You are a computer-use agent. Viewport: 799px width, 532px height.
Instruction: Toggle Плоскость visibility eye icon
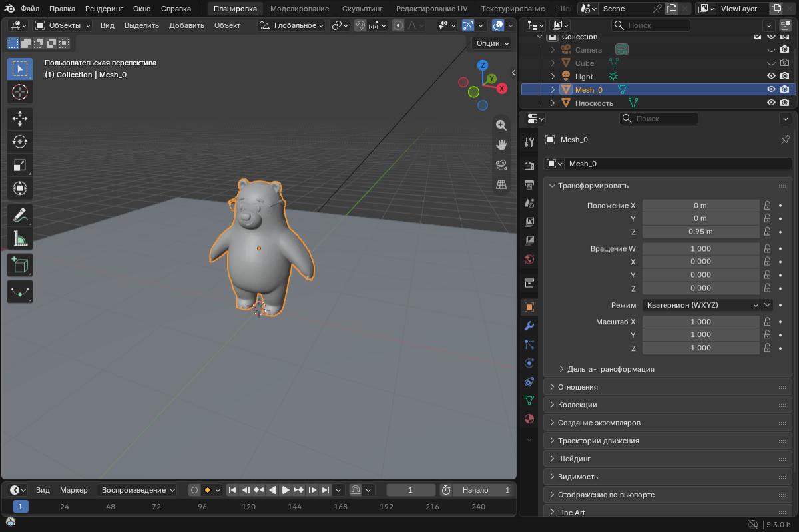pyautogui.click(x=771, y=103)
